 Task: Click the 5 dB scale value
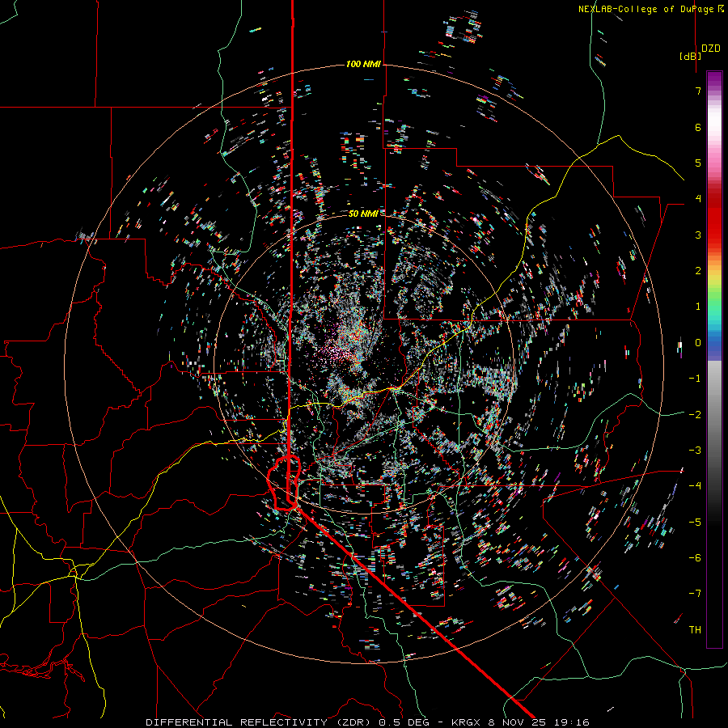[x=698, y=163]
